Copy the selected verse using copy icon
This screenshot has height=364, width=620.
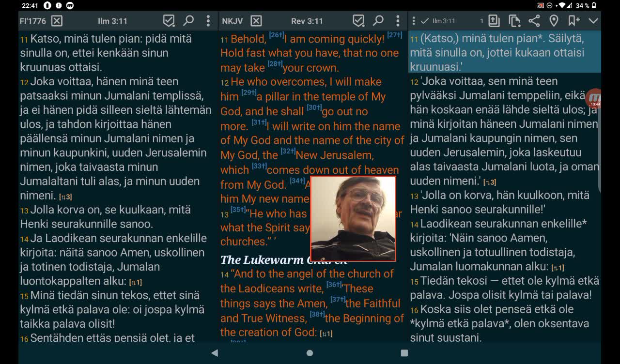click(x=514, y=21)
